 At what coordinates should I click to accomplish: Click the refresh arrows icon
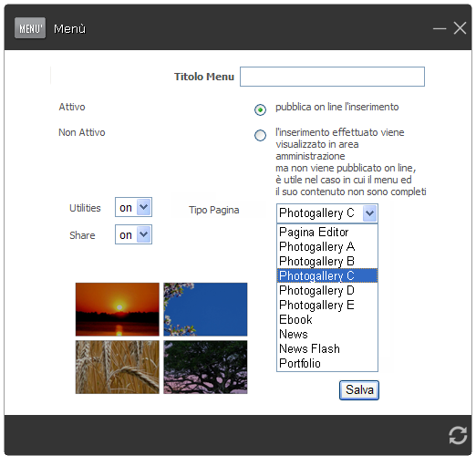tap(458, 435)
